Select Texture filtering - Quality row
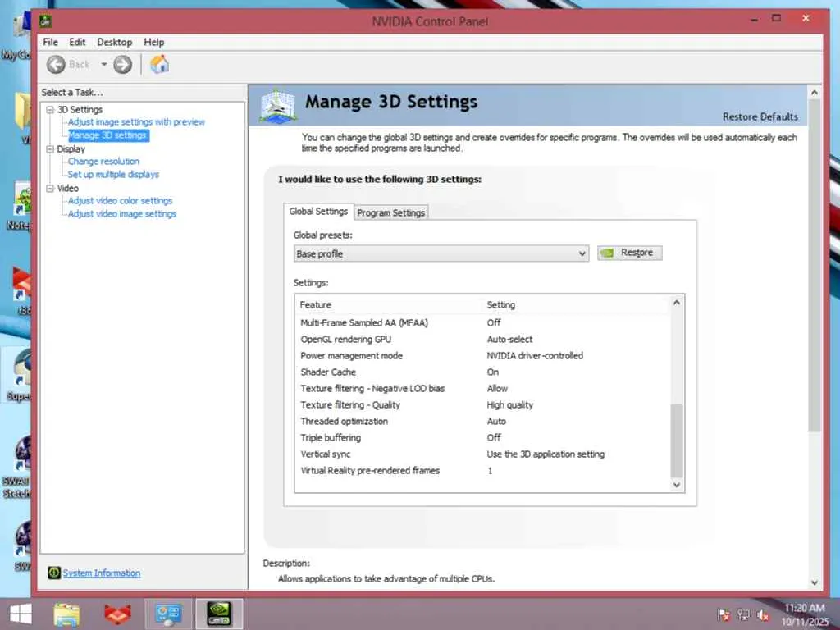 482,405
